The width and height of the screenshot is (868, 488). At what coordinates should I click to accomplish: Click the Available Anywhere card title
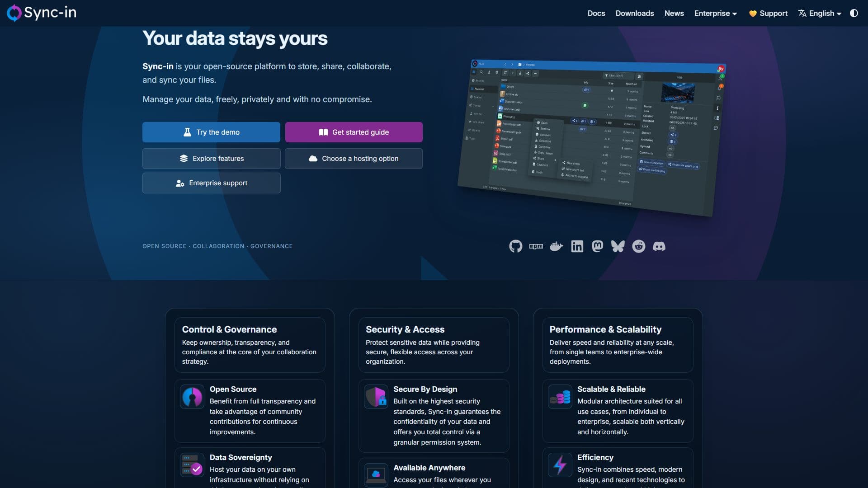coord(429,468)
